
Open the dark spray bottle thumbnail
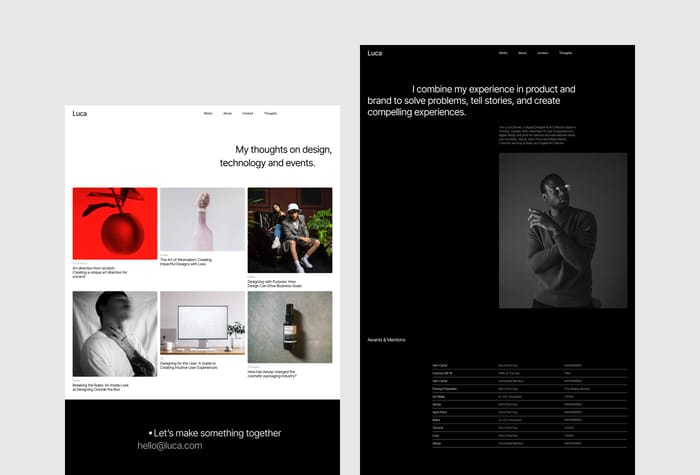coord(290,327)
